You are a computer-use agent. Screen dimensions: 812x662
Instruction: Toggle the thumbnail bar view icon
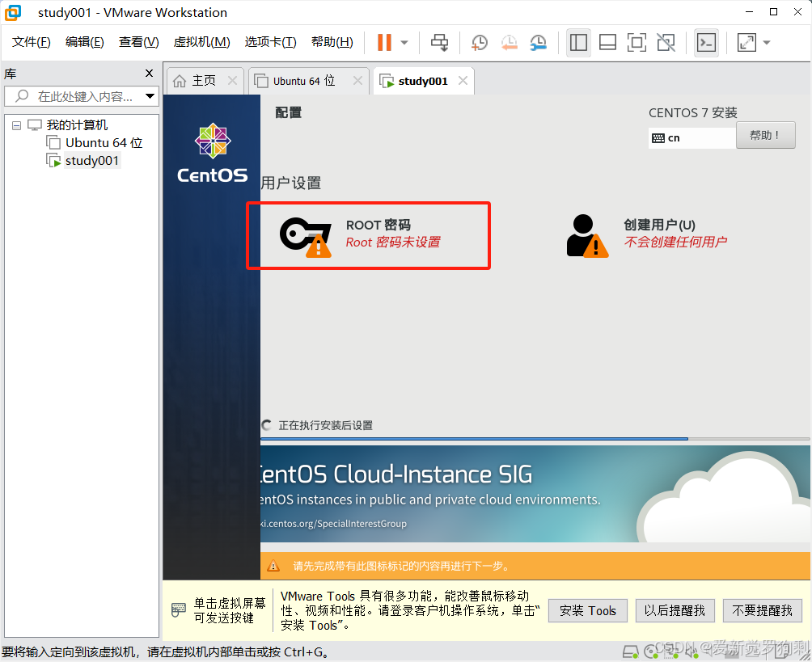607,43
